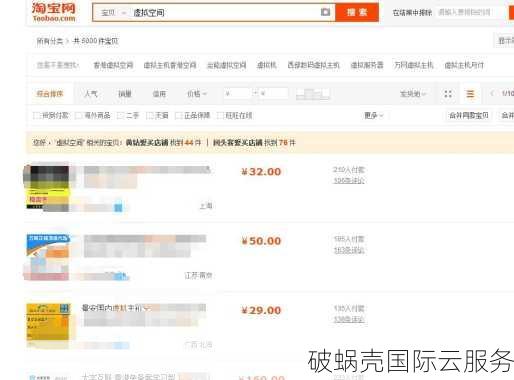Switch to list view icon
Viewport: 514px width, 380px height.
pyautogui.click(x=470, y=94)
